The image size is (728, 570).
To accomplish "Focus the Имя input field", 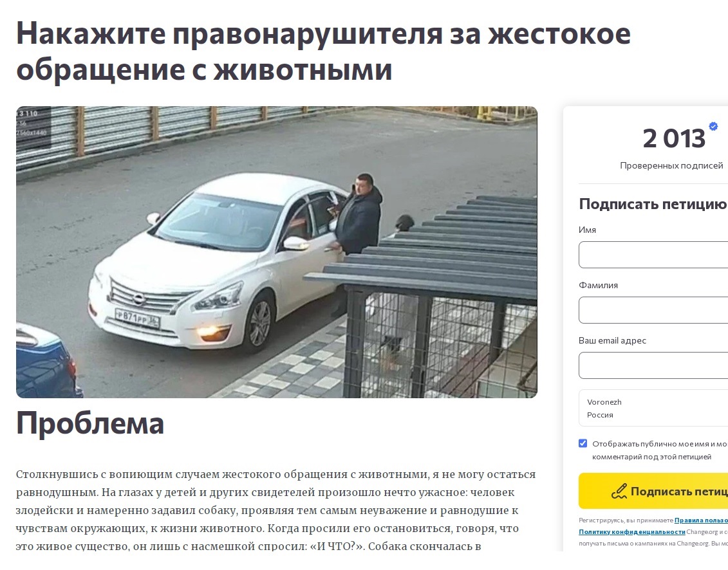I will pyautogui.click(x=653, y=255).
